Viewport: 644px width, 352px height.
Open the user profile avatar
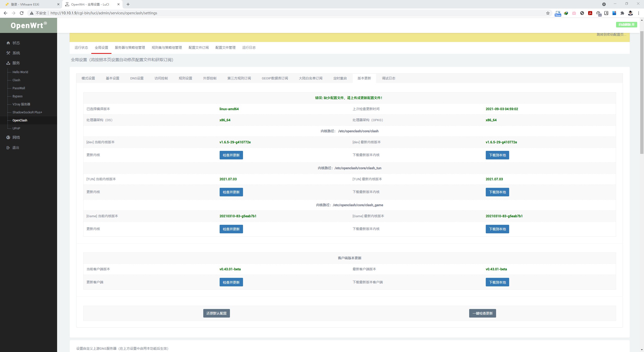click(x=630, y=13)
